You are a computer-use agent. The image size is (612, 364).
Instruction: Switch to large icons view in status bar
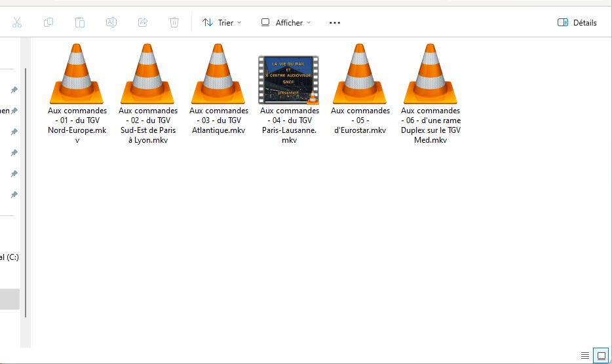point(601,355)
